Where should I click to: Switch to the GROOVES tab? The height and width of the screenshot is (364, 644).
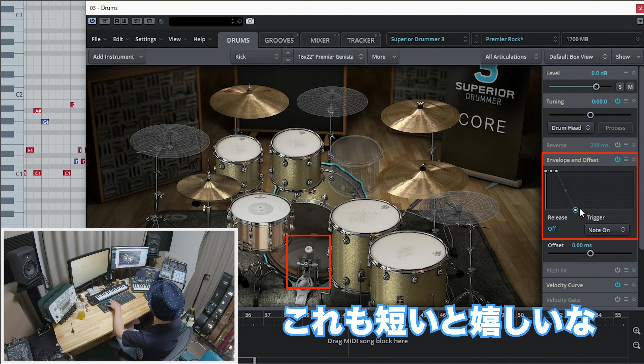(x=279, y=40)
